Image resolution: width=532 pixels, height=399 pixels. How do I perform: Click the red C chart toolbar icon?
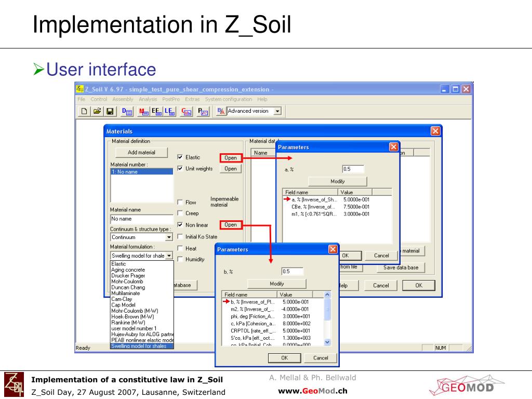(x=187, y=111)
